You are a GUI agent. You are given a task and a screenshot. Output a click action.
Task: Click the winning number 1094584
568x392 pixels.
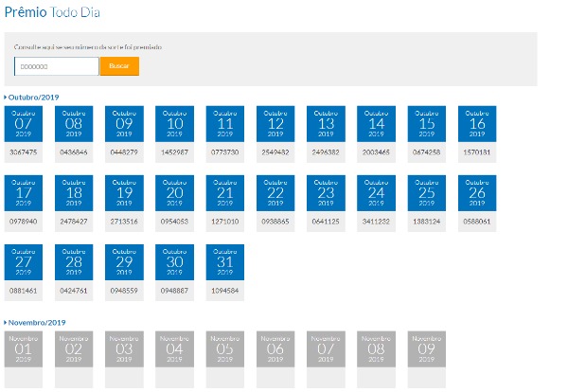tap(225, 290)
